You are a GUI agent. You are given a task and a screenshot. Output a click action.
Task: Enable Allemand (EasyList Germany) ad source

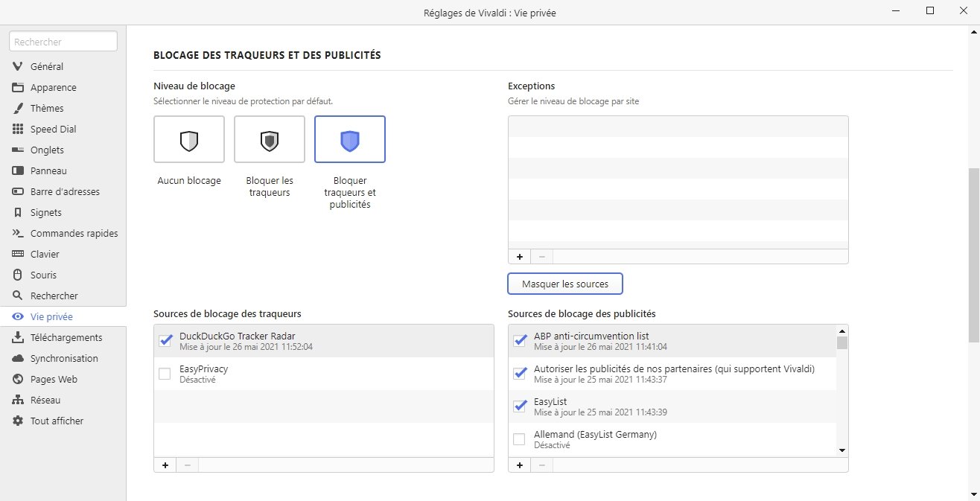520,439
